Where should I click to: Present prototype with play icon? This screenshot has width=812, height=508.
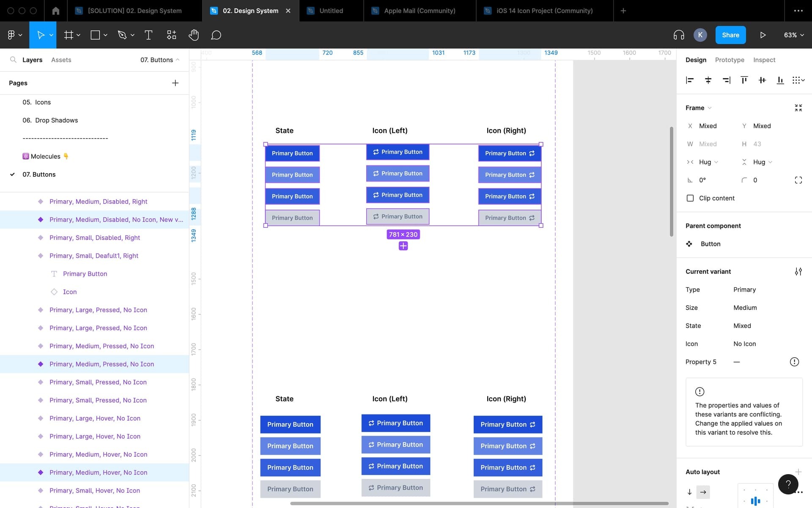click(763, 35)
